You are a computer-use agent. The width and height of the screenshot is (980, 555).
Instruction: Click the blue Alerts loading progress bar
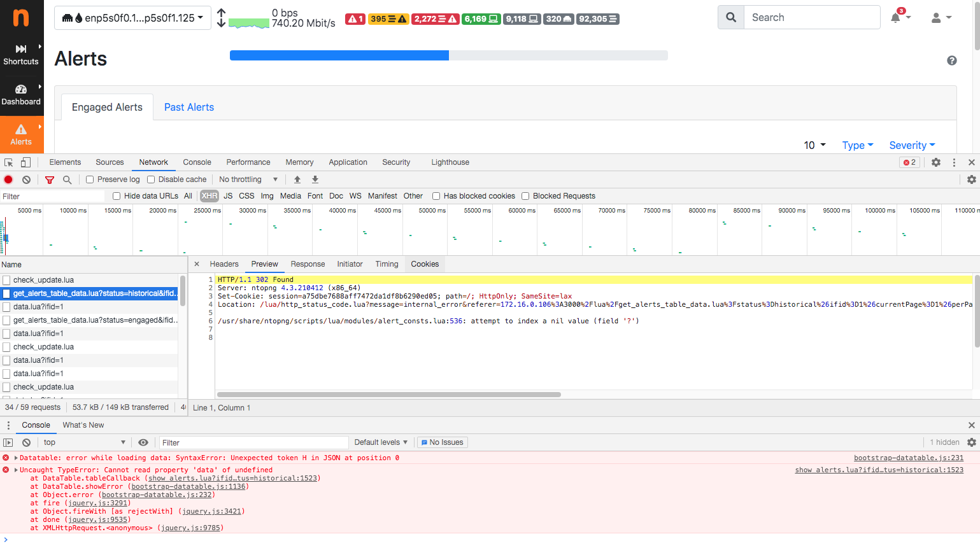coord(338,55)
